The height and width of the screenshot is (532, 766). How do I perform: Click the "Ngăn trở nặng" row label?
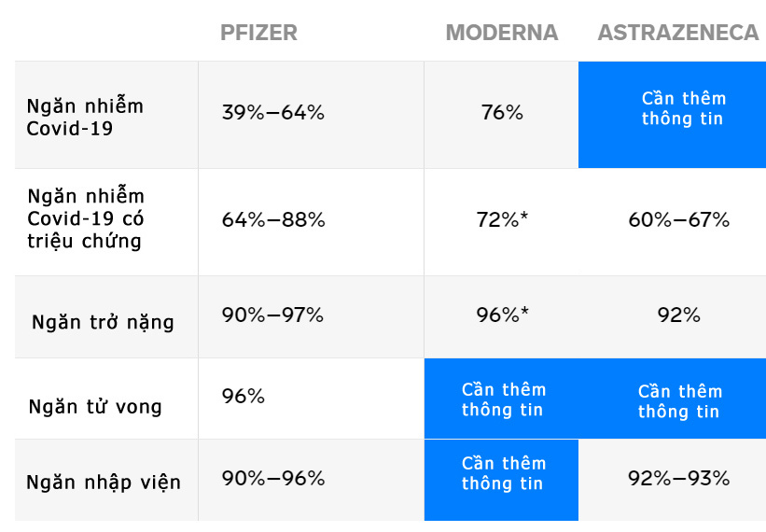[103, 323]
